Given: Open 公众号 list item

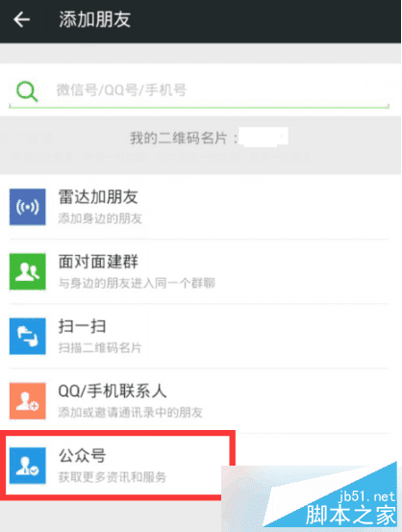Looking at the screenshot, I should coord(117,466).
